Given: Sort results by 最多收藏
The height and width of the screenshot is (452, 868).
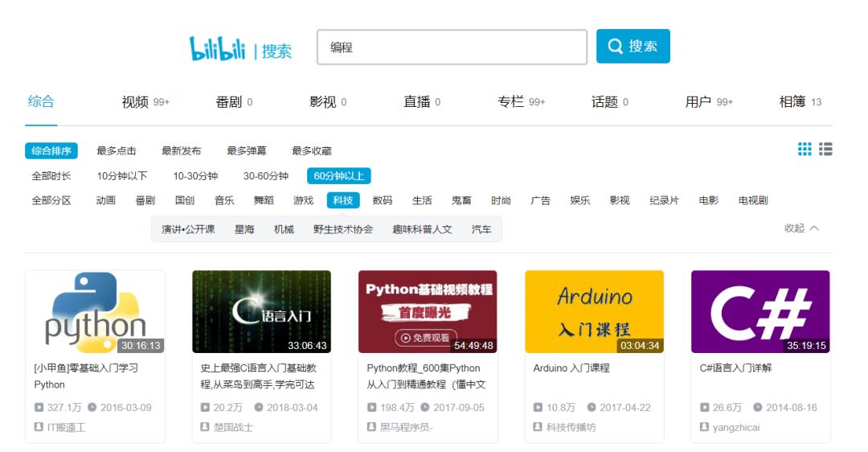Looking at the screenshot, I should 312,150.
